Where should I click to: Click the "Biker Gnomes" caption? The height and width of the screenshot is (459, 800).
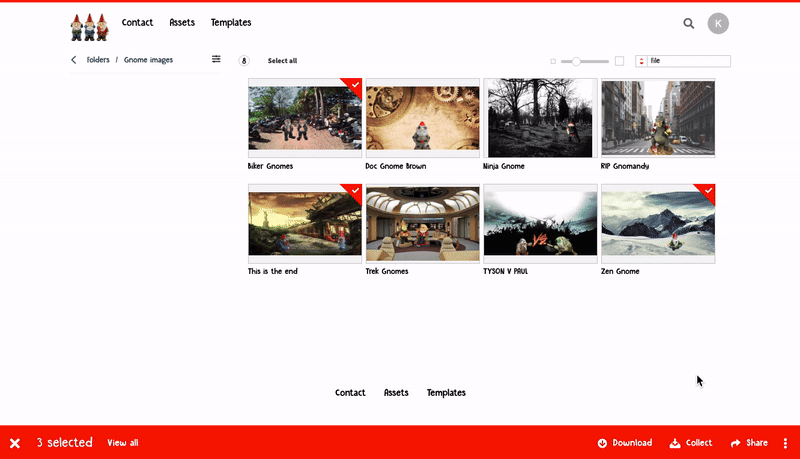[270, 166]
